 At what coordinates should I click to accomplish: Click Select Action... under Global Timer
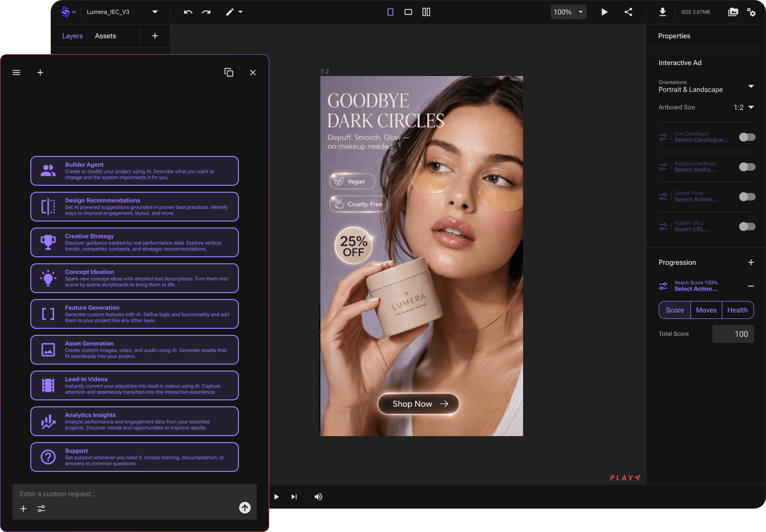696,200
